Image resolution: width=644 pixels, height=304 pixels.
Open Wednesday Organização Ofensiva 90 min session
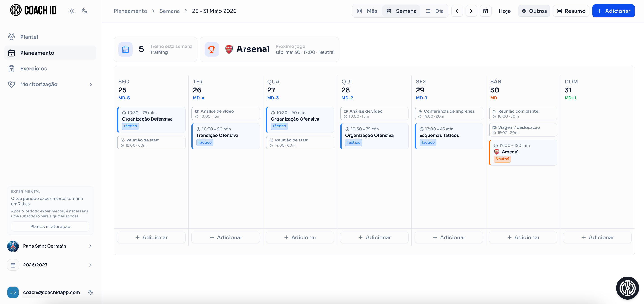click(x=300, y=120)
